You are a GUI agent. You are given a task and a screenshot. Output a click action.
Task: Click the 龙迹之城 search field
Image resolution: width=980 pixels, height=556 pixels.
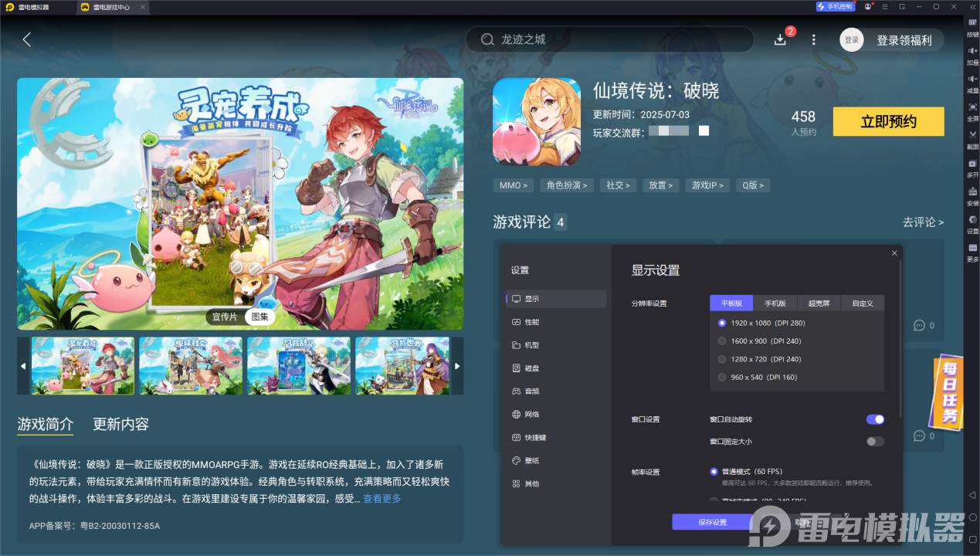coord(609,39)
